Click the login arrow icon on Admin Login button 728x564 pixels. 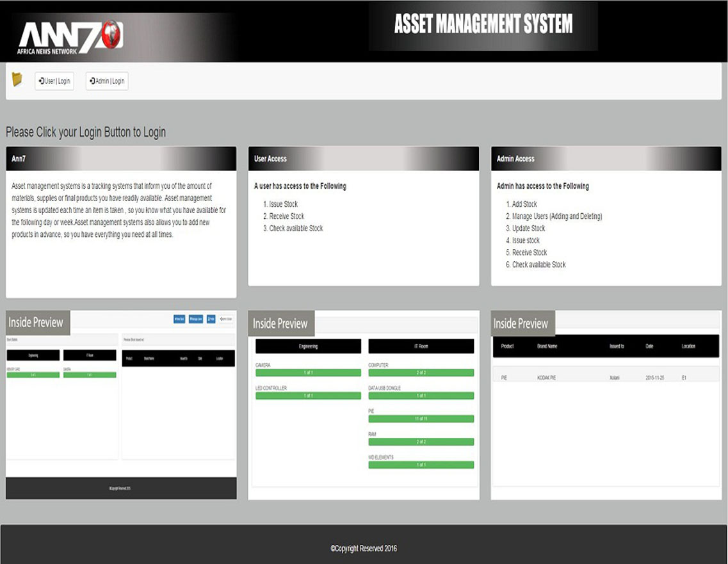[93, 81]
